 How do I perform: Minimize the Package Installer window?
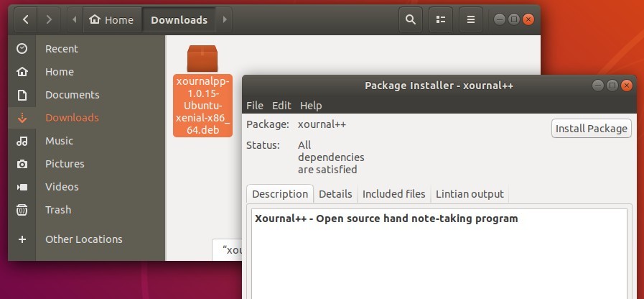(598, 86)
